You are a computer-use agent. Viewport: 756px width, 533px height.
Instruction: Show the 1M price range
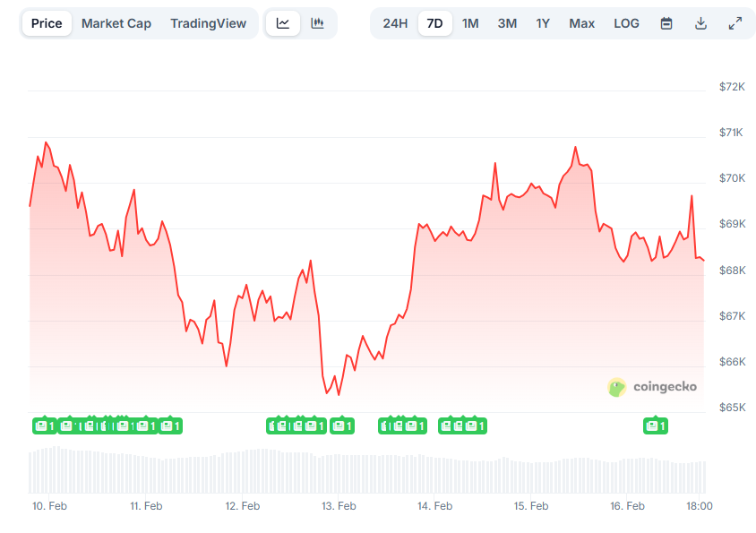(470, 23)
